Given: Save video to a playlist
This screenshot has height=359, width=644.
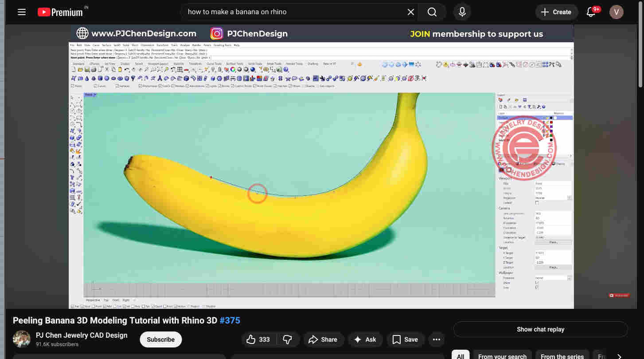Looking at the screenshot, I should coord(405,339).
